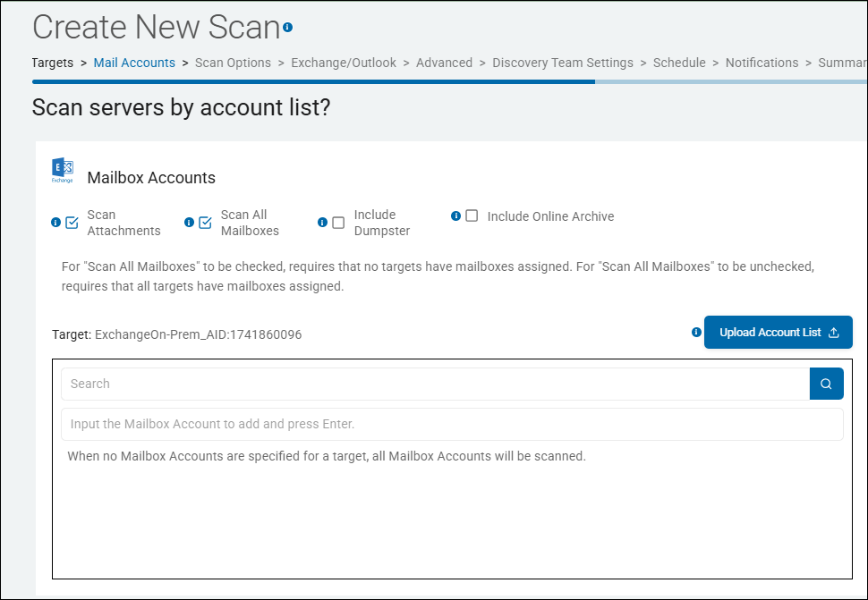Image resolution: width=868 pixels, height=600 pixels.
Task: Uncheck the Scan Attachments checkbox
Action: (72, 223)
